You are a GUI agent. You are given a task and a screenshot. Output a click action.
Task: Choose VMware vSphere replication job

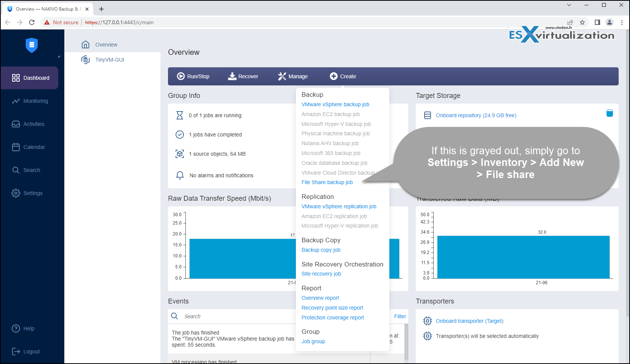click(339, 206)
